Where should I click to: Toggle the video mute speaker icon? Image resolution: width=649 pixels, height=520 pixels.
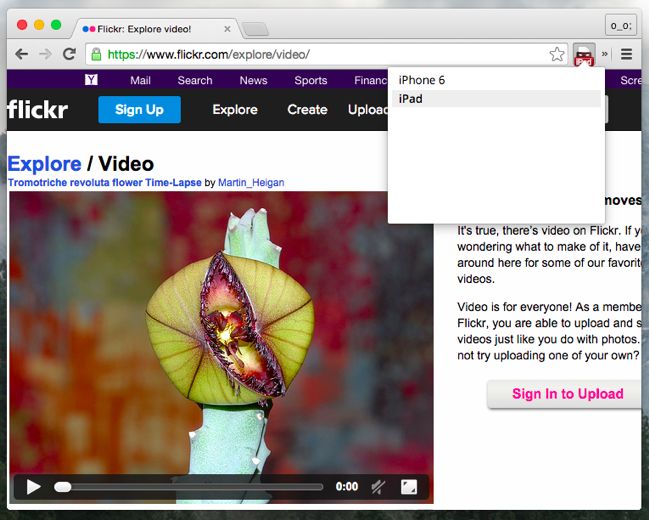click(x=378, y=487)
